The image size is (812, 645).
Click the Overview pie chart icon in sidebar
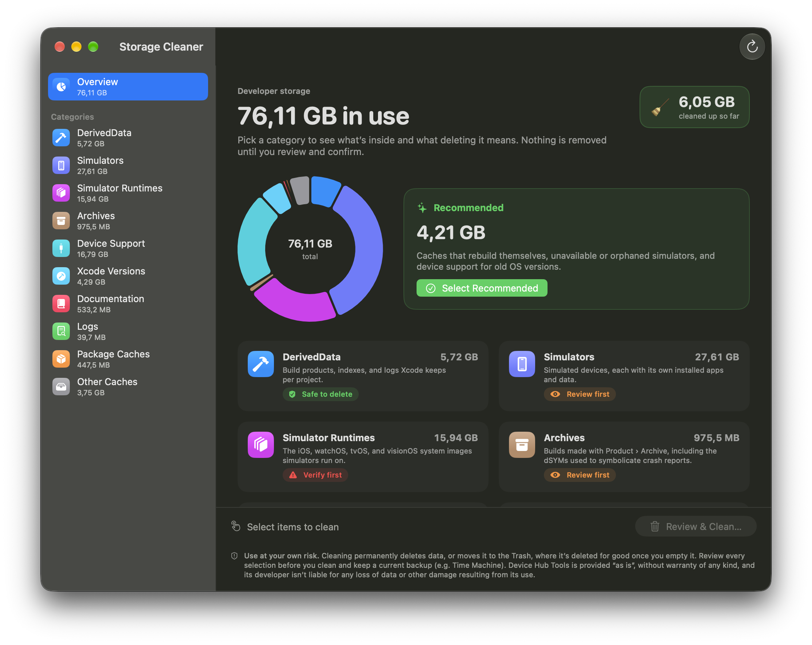(61, 87)
